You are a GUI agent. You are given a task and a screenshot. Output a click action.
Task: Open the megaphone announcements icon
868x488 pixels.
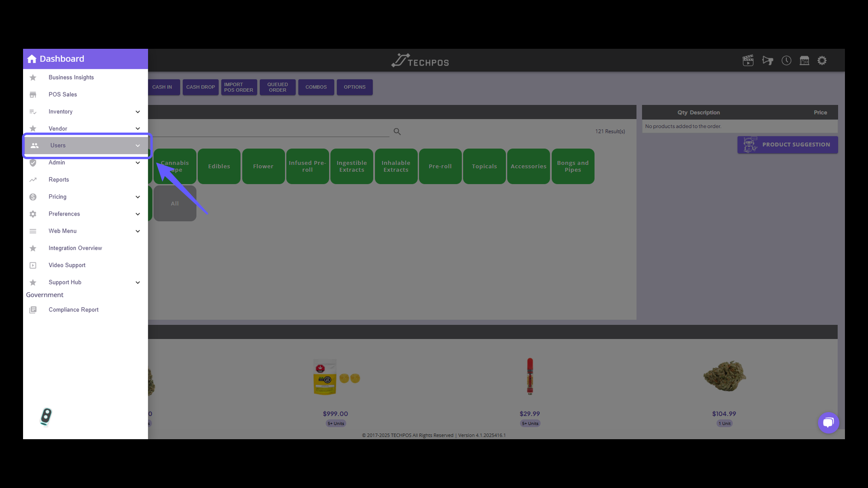tap(767, 61)
